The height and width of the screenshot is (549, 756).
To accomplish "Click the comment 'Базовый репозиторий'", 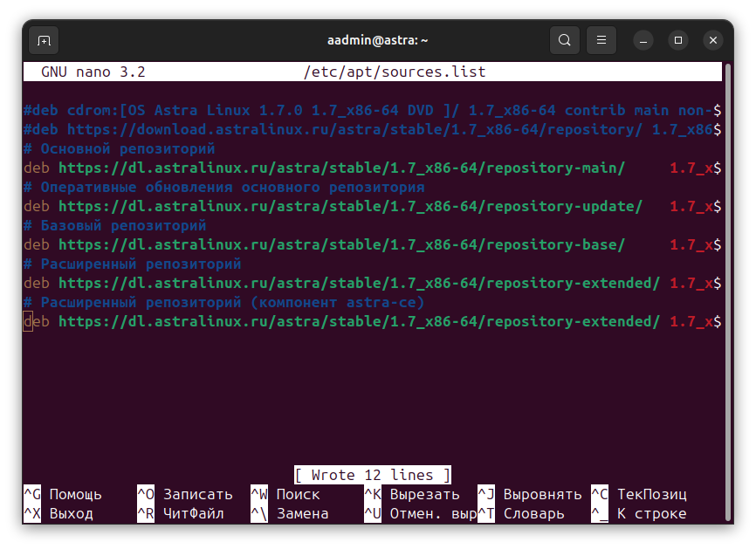I will 114,225.
